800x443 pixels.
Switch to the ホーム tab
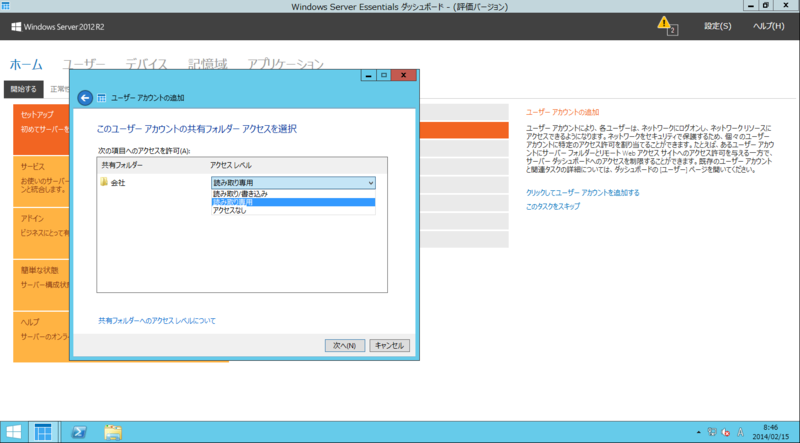click(x=26, y=65)
